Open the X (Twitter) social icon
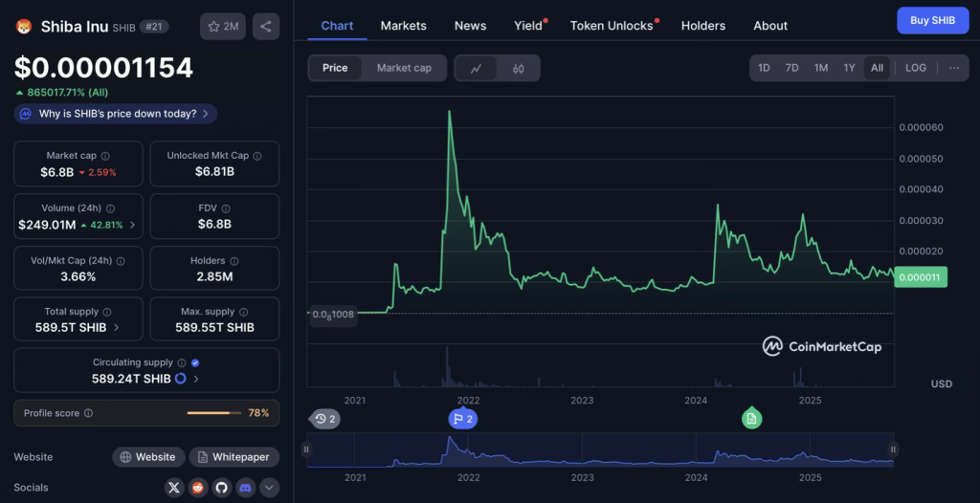This screenshot has width=980, height=503. click(x=173, y=488)
